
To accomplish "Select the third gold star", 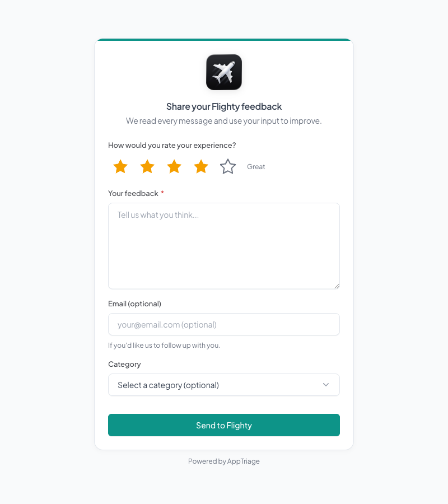I will click(174, 166).
